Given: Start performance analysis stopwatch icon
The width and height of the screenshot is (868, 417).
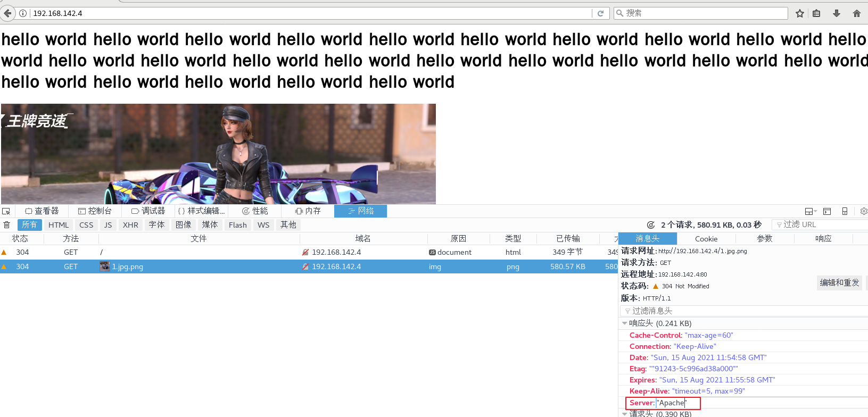Looking at the screenshot, I should tap(650, 225).
